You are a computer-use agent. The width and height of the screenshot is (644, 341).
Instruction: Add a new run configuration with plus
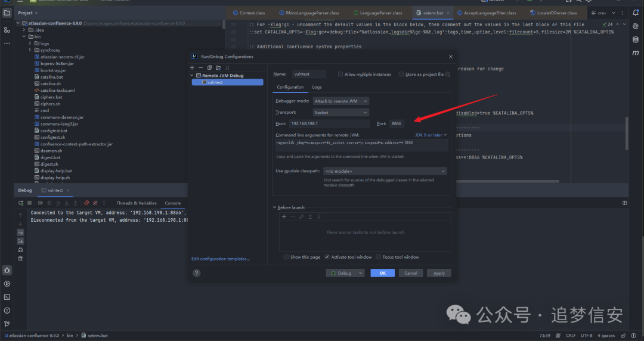coord(192,67)
